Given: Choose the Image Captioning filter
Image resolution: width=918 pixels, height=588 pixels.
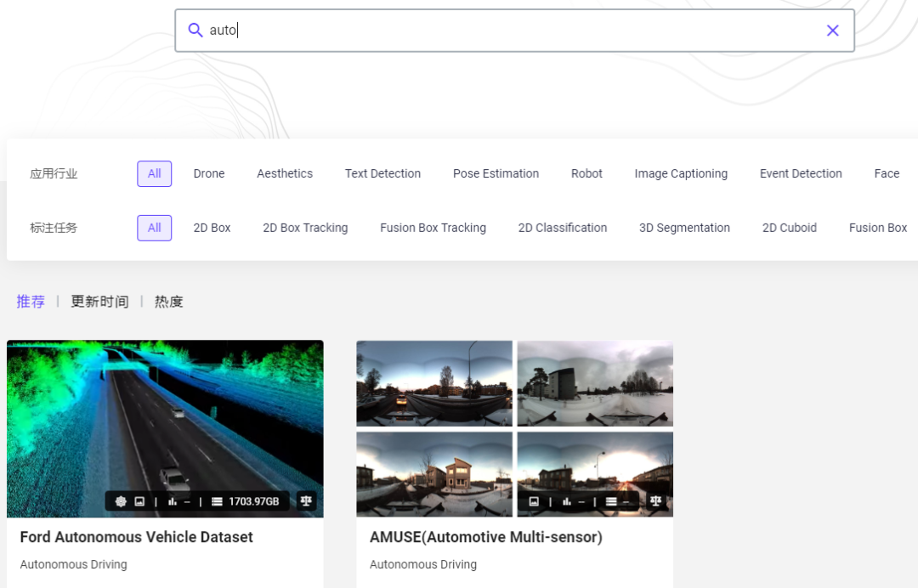Looking at the screenshot, I should [681, 174].
